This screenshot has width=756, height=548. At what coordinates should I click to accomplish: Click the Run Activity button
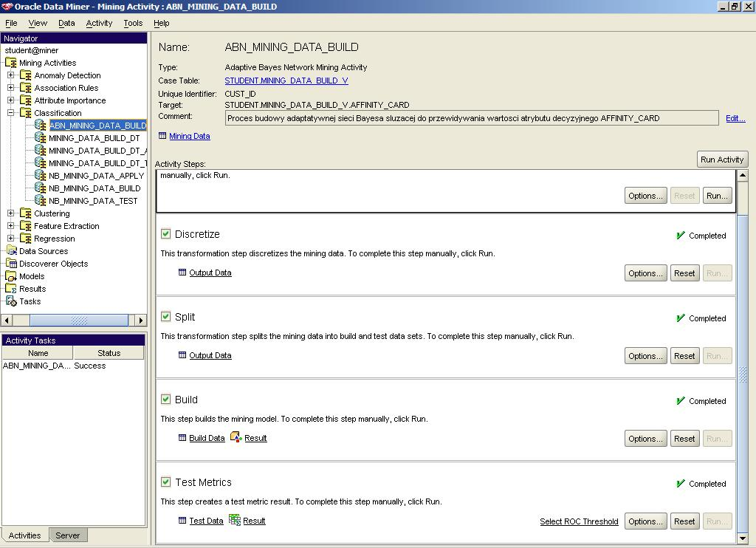tap(722, 160)
